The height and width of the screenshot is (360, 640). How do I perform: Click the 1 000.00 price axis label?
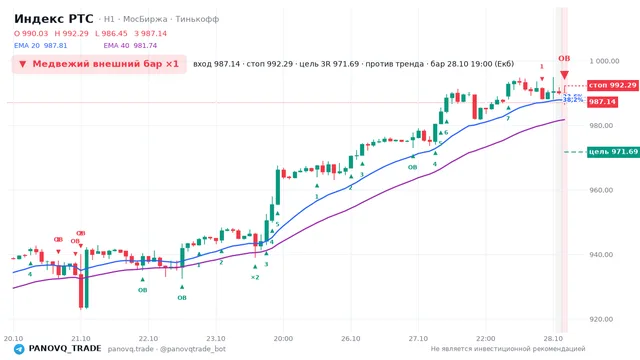[604, 61]
